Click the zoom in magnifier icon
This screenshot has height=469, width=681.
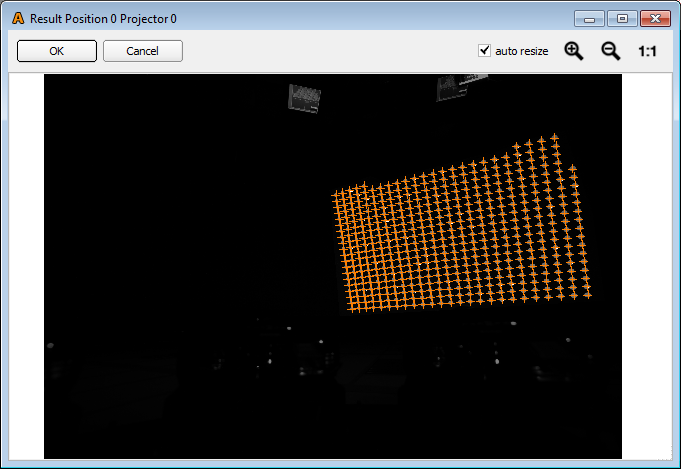tap(574, 51)
